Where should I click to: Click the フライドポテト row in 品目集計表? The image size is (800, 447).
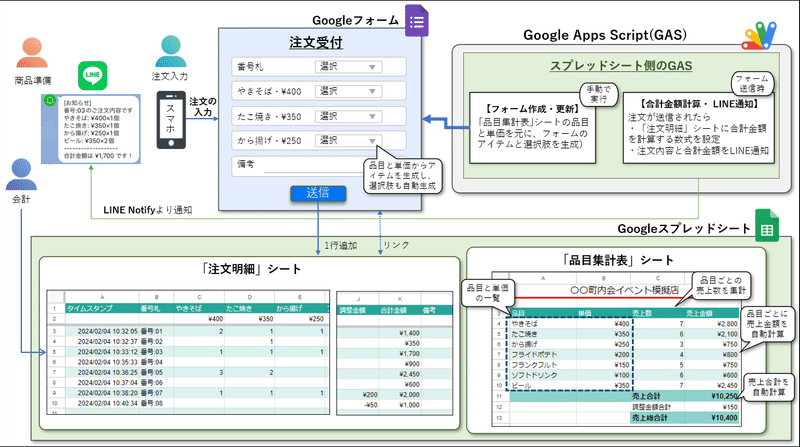tap(624, 355)
